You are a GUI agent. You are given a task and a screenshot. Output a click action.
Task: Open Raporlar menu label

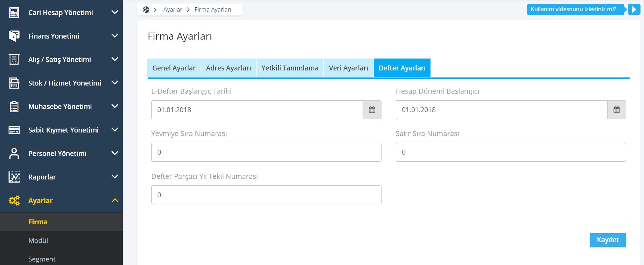pos(42,177)
